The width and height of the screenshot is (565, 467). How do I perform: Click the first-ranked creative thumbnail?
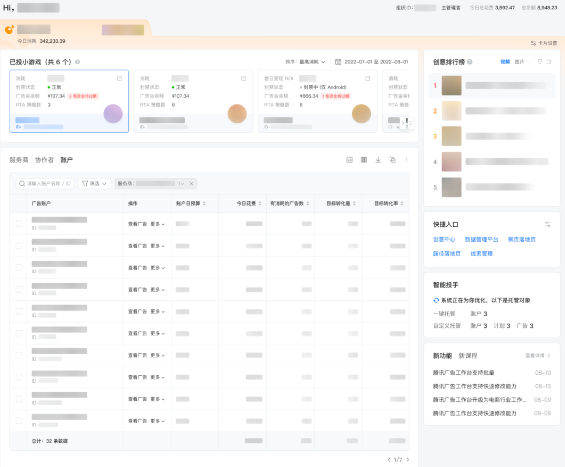coord(451,85)
